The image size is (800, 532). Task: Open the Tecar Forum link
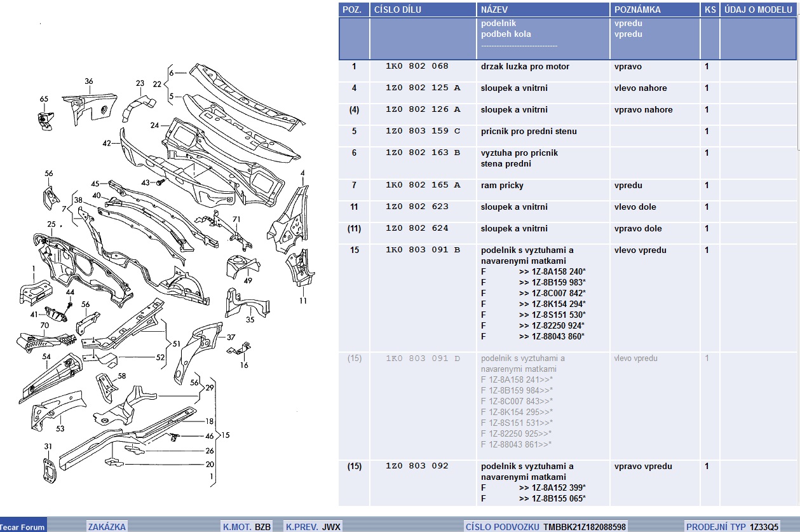(x=23, y=527)
